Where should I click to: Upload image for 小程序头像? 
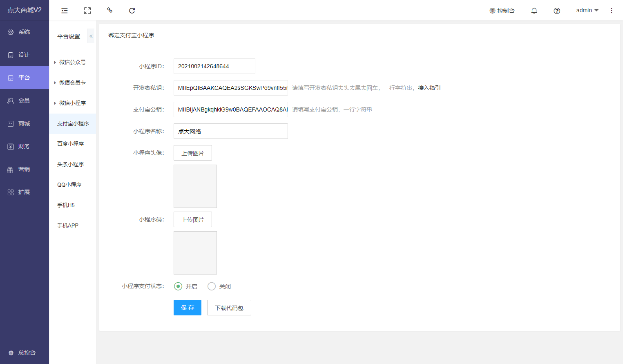point(193,153)
